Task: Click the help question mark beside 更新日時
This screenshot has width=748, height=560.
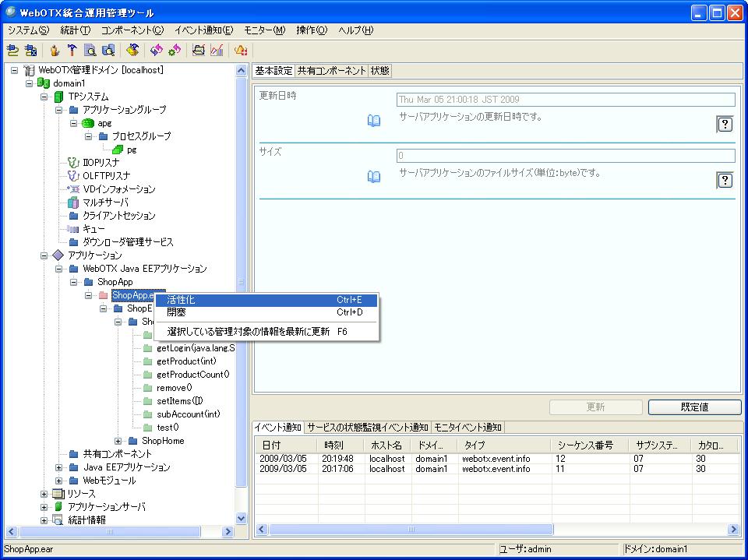Action: click(x=725, y=125)
